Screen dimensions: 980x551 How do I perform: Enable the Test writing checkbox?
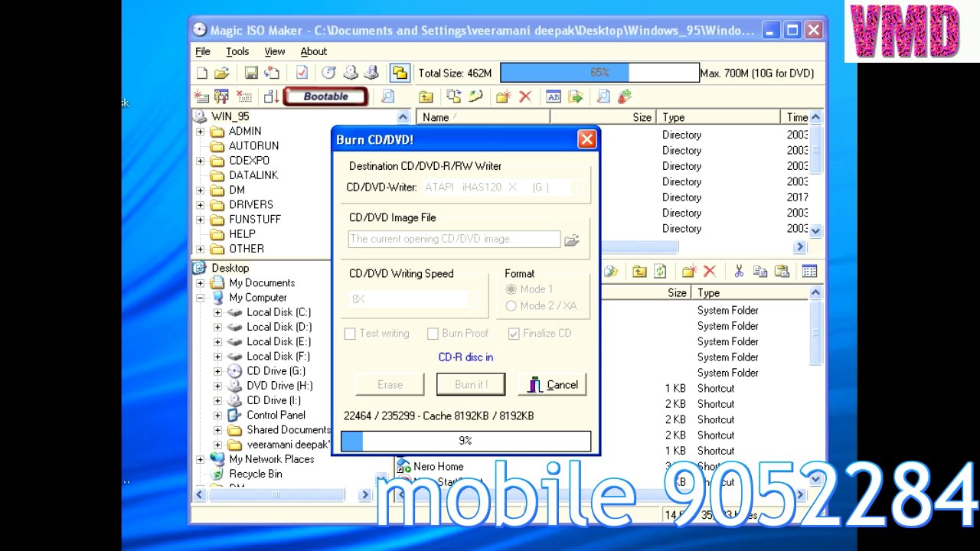(x=350, y=334)
